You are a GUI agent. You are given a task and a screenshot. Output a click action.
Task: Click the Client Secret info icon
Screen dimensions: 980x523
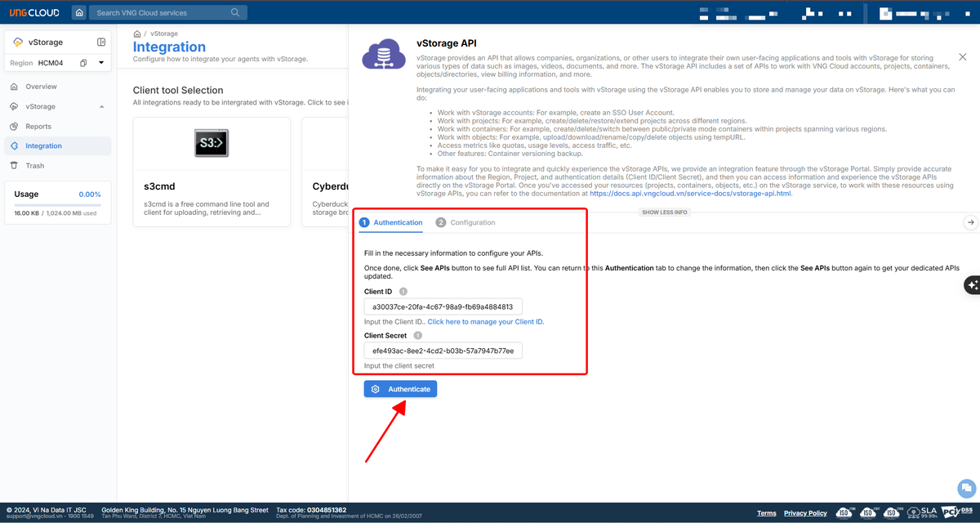click(418, 336)
